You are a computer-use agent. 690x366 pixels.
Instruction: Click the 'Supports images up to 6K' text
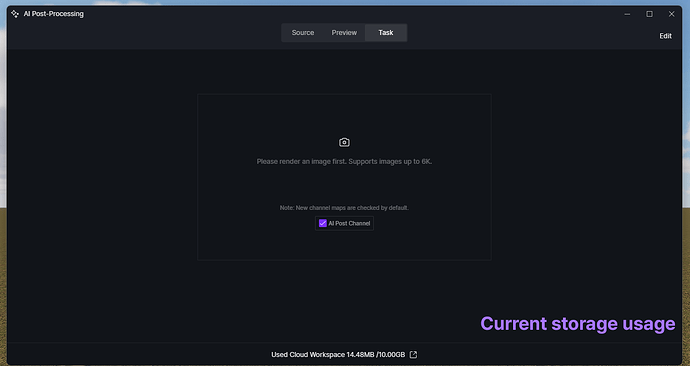point(390,161)
